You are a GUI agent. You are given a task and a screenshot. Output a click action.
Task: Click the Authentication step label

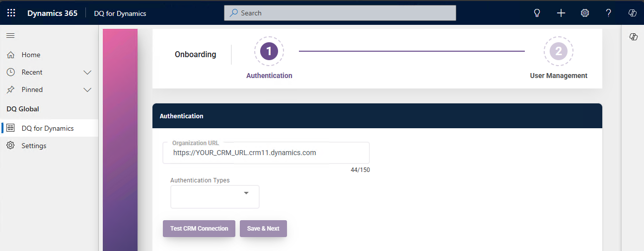[269, 76]
